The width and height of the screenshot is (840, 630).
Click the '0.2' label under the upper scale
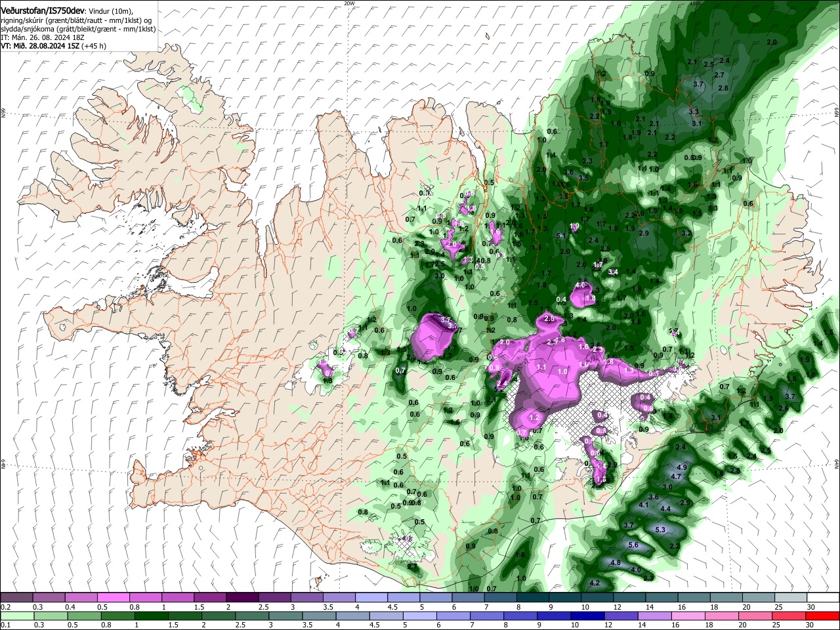[x=6, y=606]
